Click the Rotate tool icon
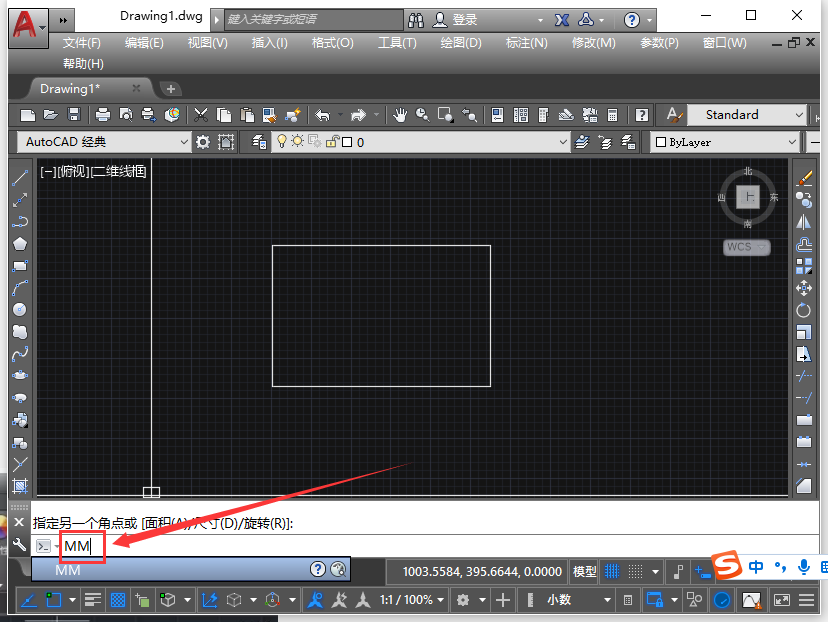The image size is (828, 622). 804,310
